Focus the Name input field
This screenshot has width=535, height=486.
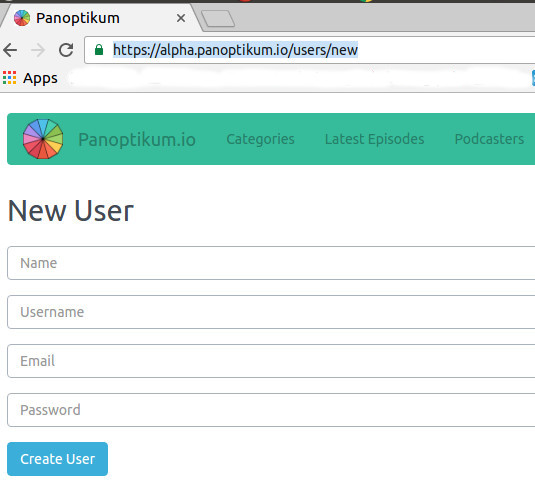pyautogui.click(x=271, y=263)
